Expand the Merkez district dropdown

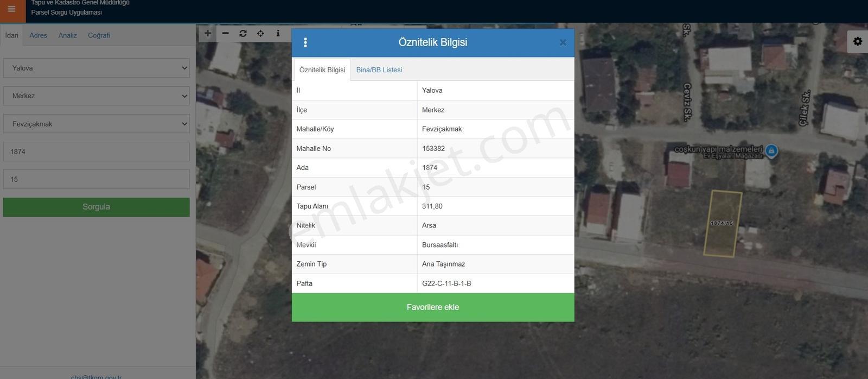click(x=97, y=96)
